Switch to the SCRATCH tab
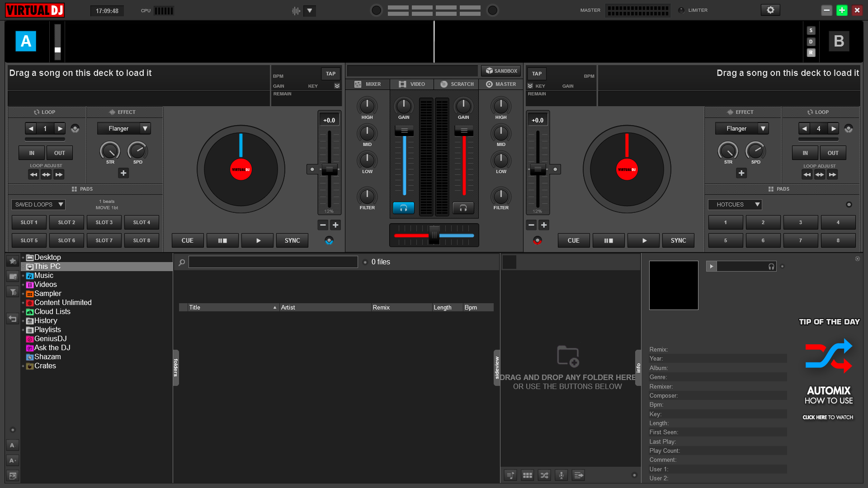Screen dimensions: 868x488 (457, 84)
